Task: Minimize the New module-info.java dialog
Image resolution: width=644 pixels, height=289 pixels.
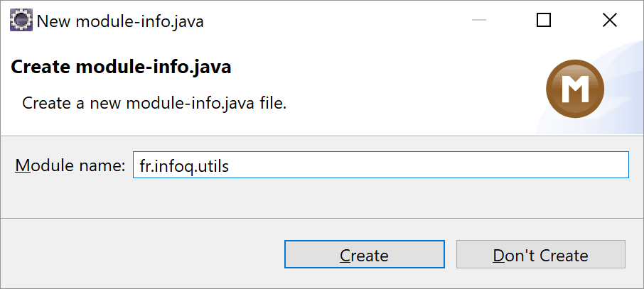Action: [478, 20]
